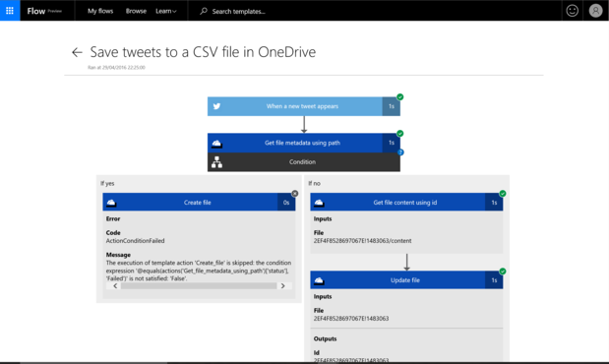The width and height of the screenshot is (609, 364).
Task: Select the ActionConditionFailed code text
Action: click(135, 241)
